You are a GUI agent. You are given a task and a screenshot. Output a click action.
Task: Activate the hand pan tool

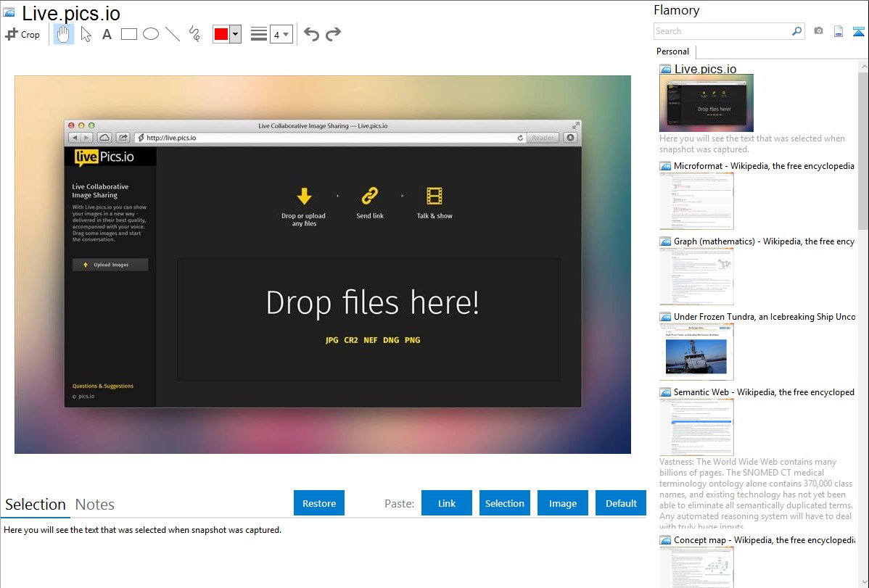click(64, 34)
